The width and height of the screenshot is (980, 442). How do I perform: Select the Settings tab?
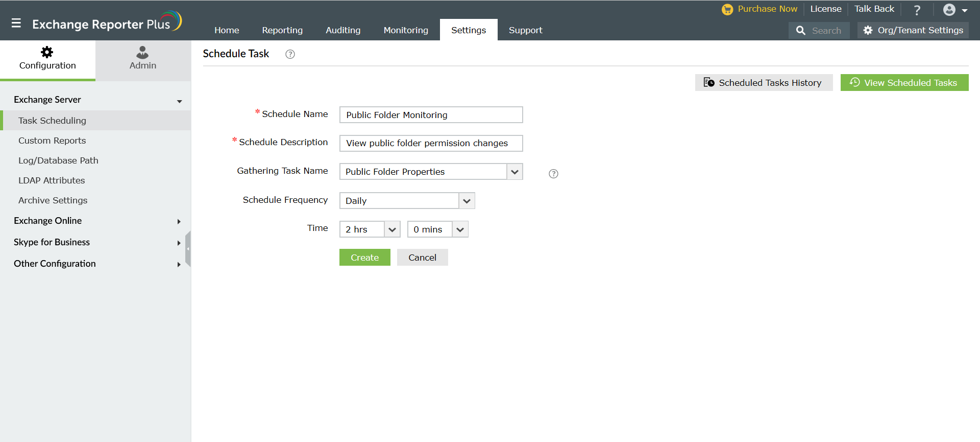(469, 30)
